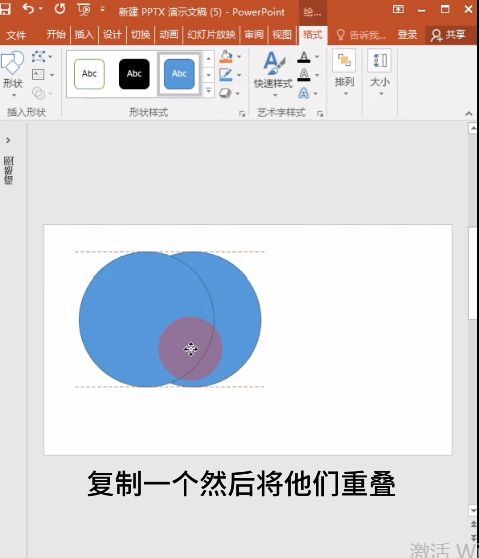Screen dimensions: 479x558
Task: Open the 排列 arrange menu
Action: tap(344, 73)
